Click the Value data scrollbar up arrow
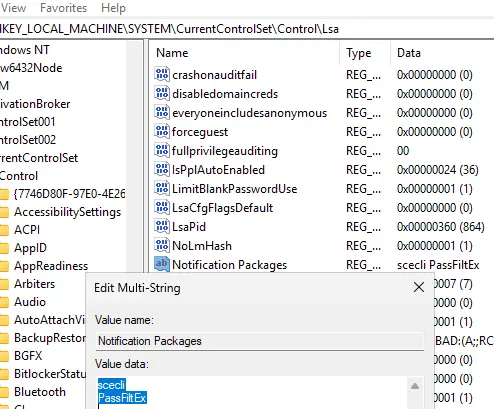Image resolution: width=494 pixels, height=409 pixels. (x=415, y=386)
